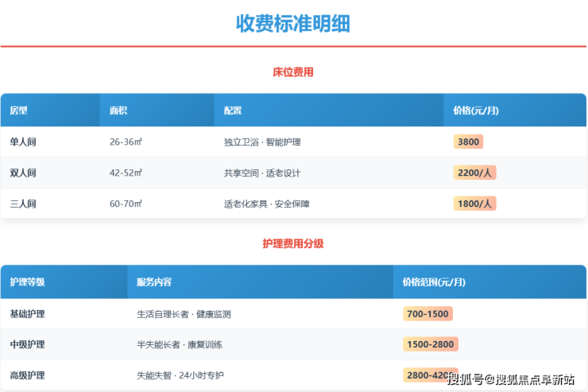588x392 pixels.
Task: Click the 面积 column header
Action: pyautogui.click(x=118, y=111)
